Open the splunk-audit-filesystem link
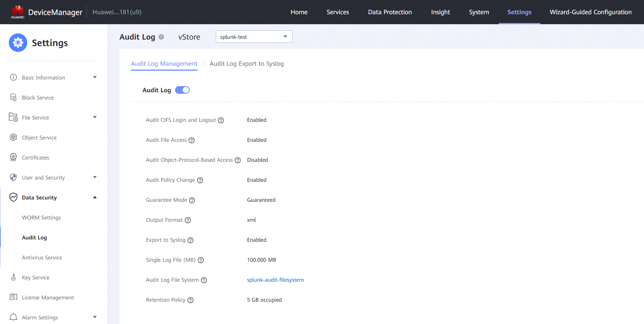 click(x=275, y=280)
